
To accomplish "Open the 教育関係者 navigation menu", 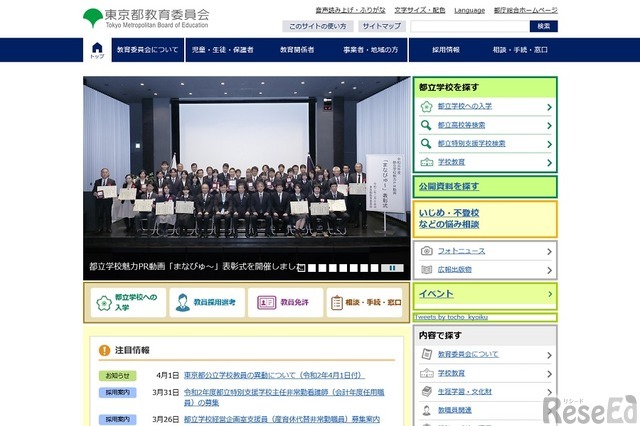I will 297,50.
